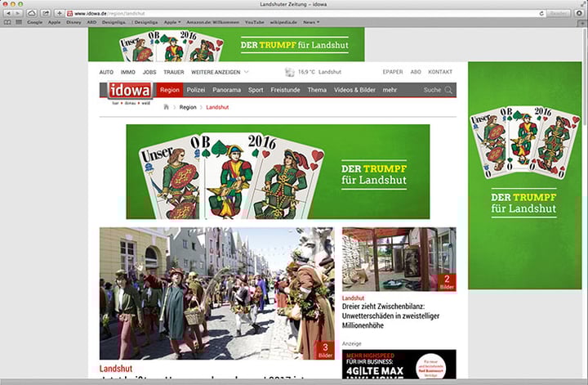Select the Sport nav tab
The image size is (588, 385).
click(256, 90)
